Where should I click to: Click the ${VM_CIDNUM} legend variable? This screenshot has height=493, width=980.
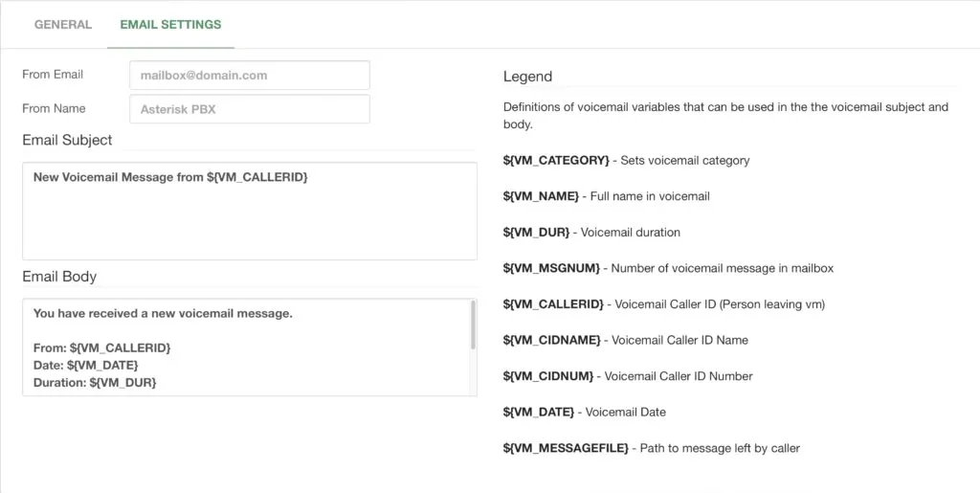pyautogui.click(x=548, y=376)
